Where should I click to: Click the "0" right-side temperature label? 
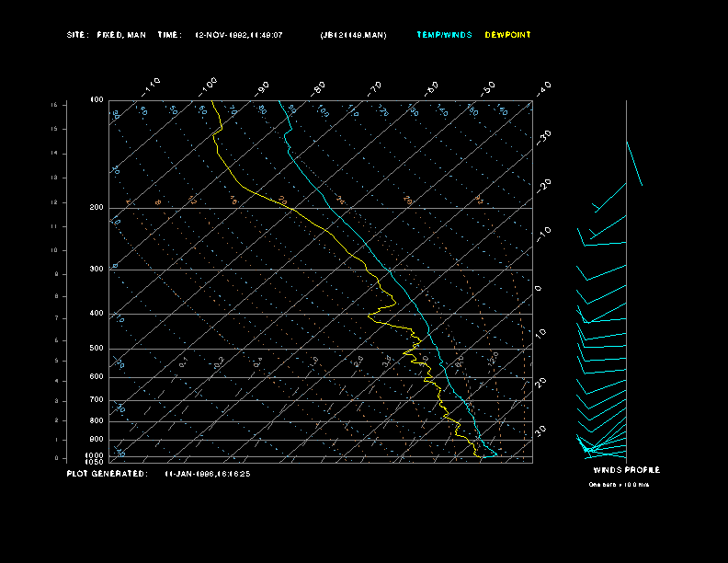pyautogui.click(x=538, y=289)
